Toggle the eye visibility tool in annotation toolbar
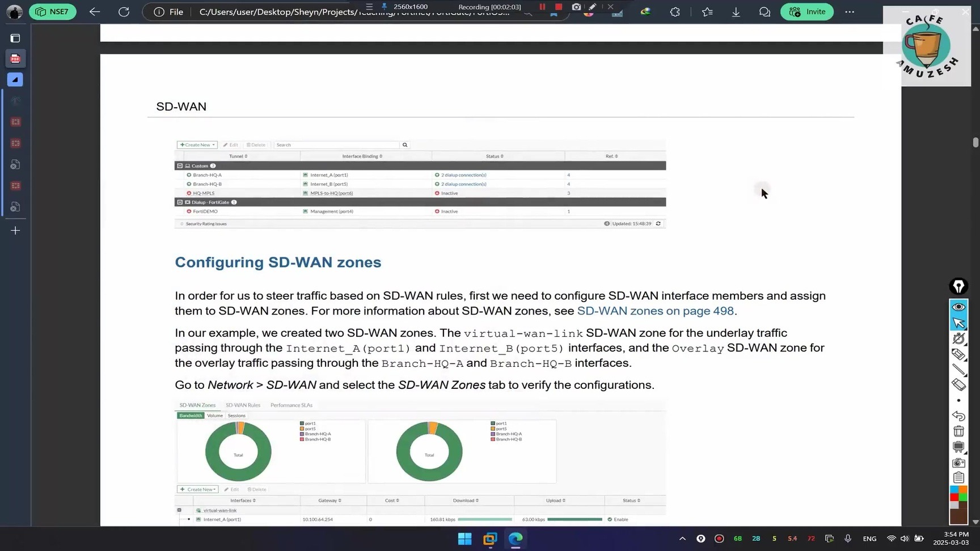 [958, 307]
